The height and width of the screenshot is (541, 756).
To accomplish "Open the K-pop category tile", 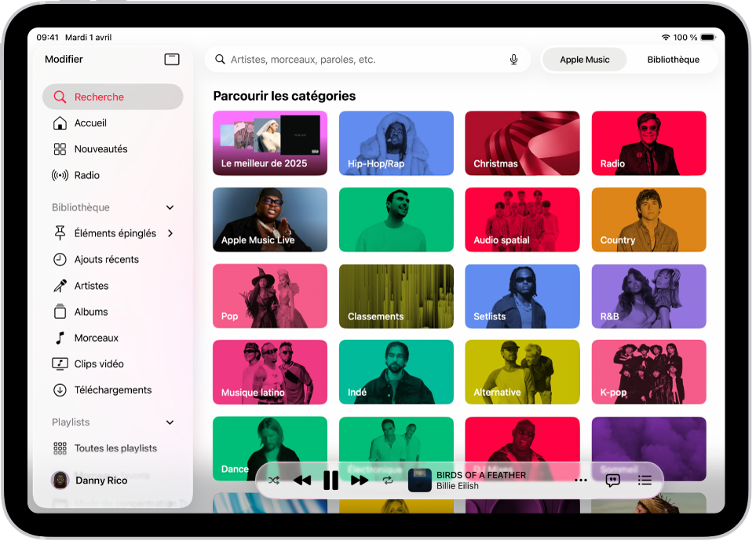I will 649,372.
